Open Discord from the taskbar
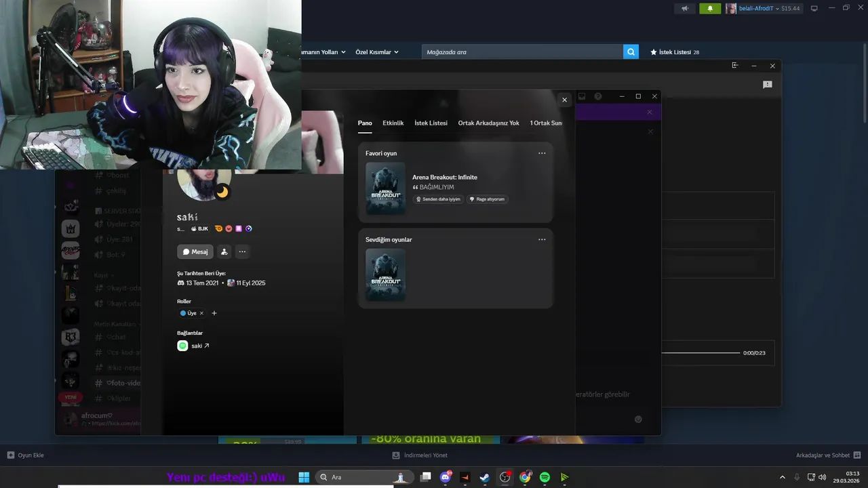Viewport: 868px width, 488px height. 446,477
